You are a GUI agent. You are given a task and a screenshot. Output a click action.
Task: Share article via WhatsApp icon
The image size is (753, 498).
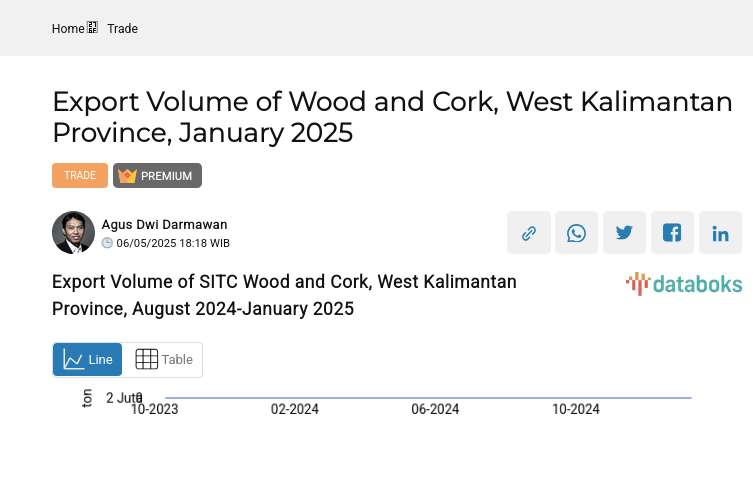point(576,232)
